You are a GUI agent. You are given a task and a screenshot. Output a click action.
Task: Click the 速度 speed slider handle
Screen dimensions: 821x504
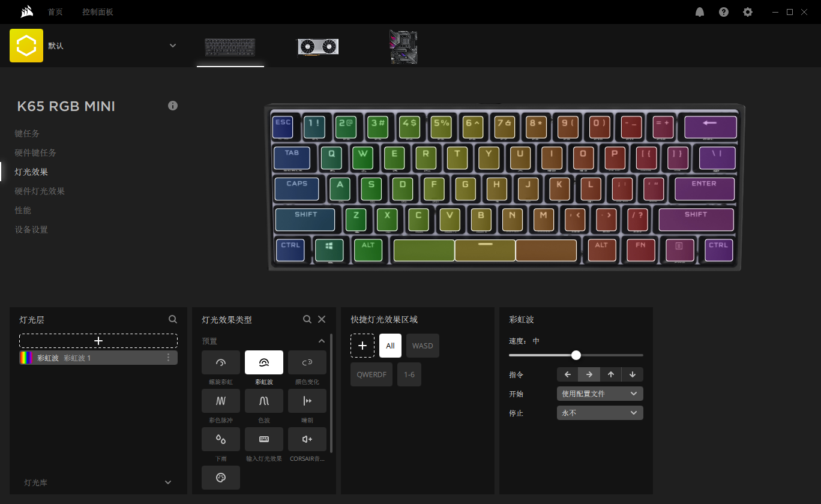coord(576,355)
